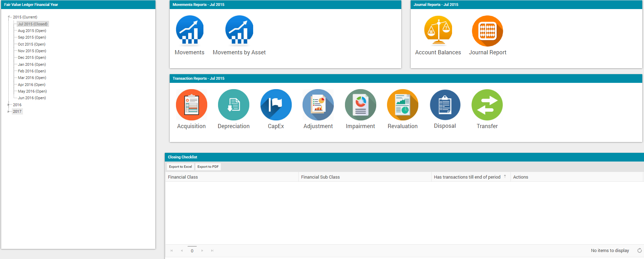Select Sep 2015 (Open) period
644x259 pixels.
pos(32,37)
